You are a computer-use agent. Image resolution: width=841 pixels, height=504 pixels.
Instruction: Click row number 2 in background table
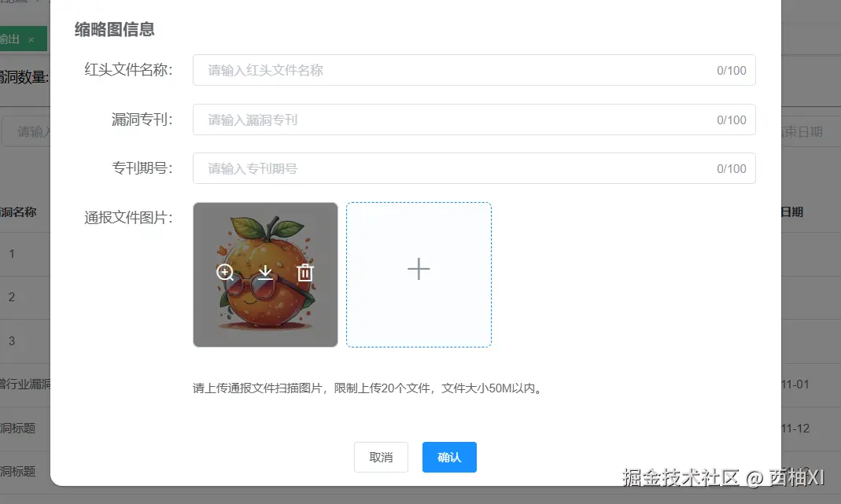coord(12,297)
